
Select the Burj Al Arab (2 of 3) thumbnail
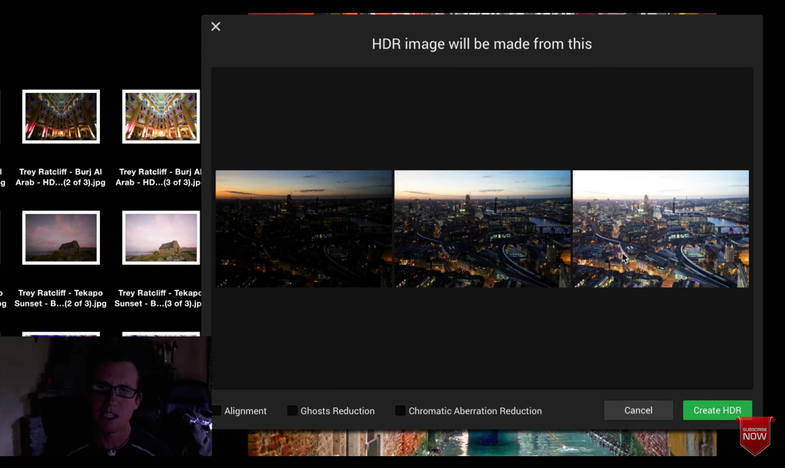61,117
